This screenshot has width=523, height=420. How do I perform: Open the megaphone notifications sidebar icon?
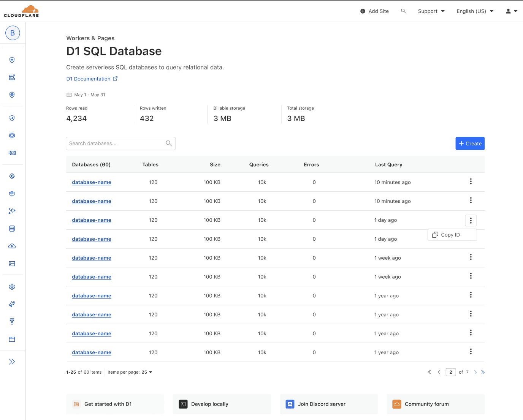[12, 304]
